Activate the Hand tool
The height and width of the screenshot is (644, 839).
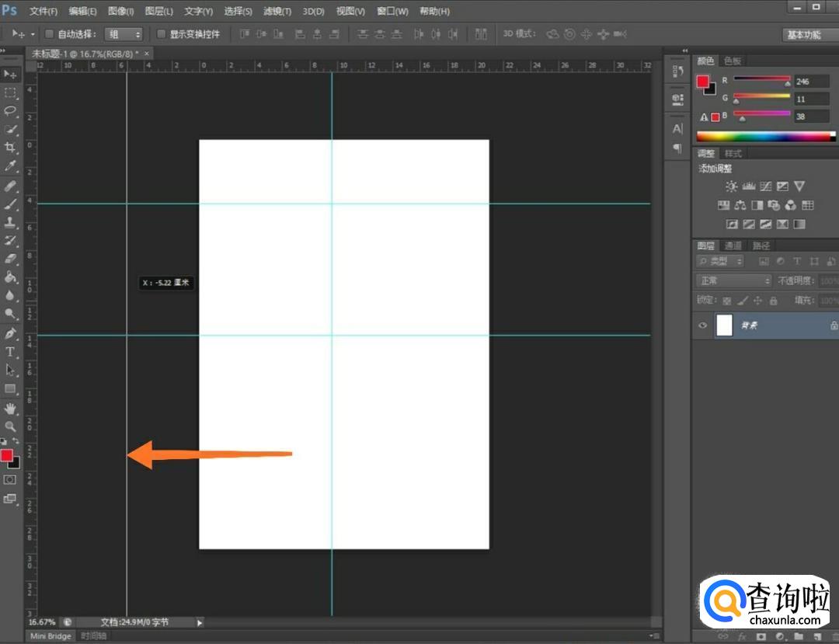[x=11, y=408]
